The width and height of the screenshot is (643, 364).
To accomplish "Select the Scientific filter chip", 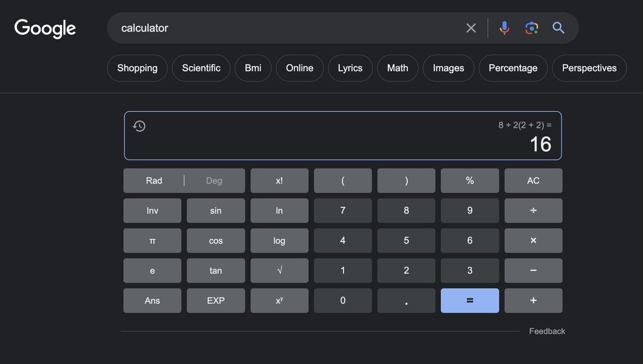I will (x=201, y=68).
